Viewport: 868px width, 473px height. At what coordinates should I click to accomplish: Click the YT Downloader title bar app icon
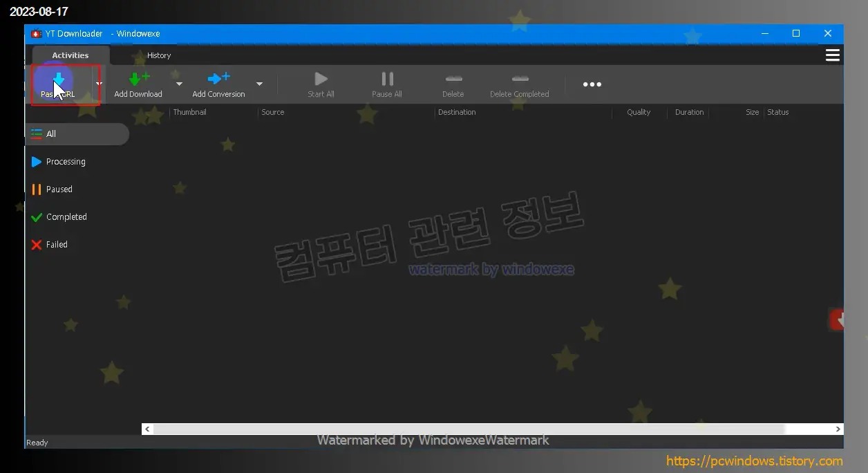[x=37, y=34]
